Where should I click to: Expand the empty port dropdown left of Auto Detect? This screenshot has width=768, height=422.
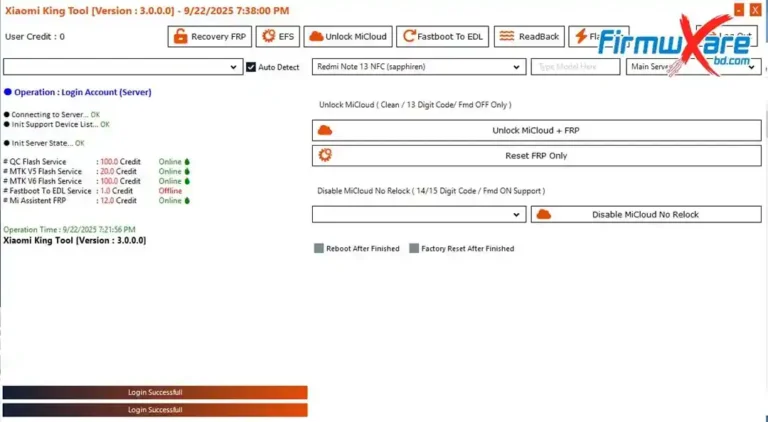click(x=123, y=67)
